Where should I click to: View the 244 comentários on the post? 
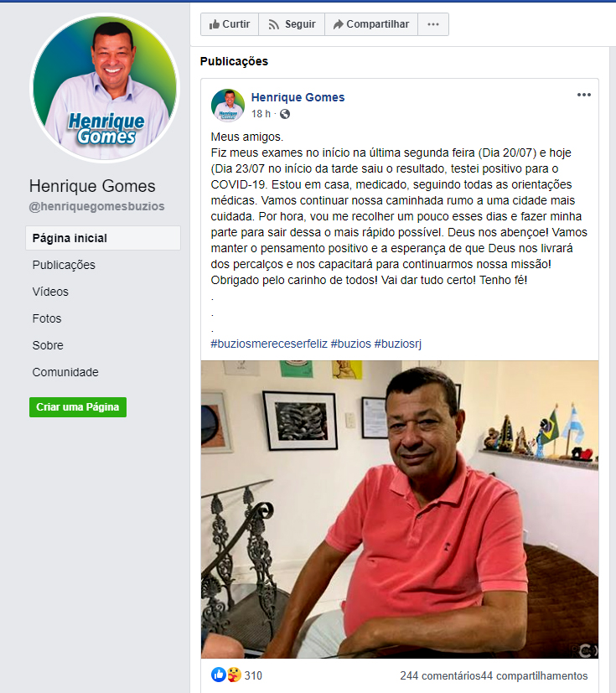pos(440,675)
